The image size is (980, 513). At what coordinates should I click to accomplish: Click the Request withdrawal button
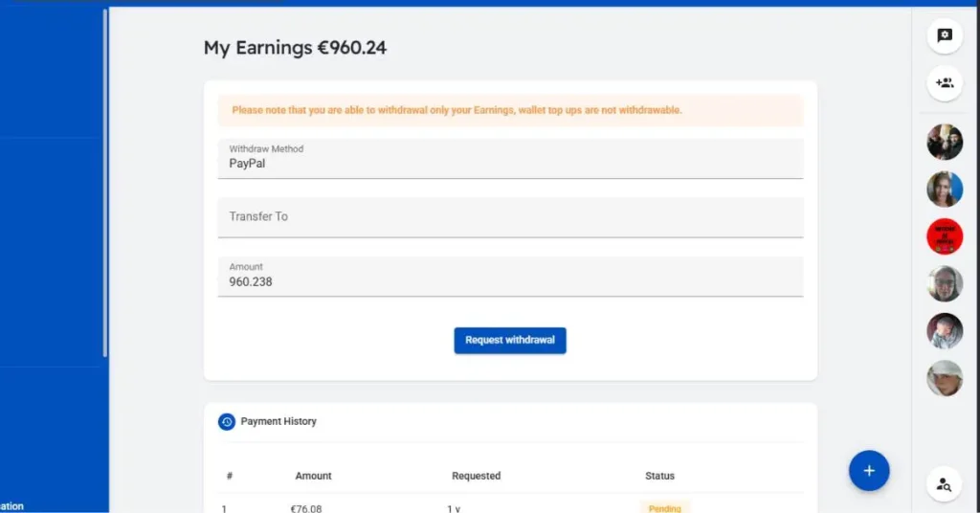[510, 341]
